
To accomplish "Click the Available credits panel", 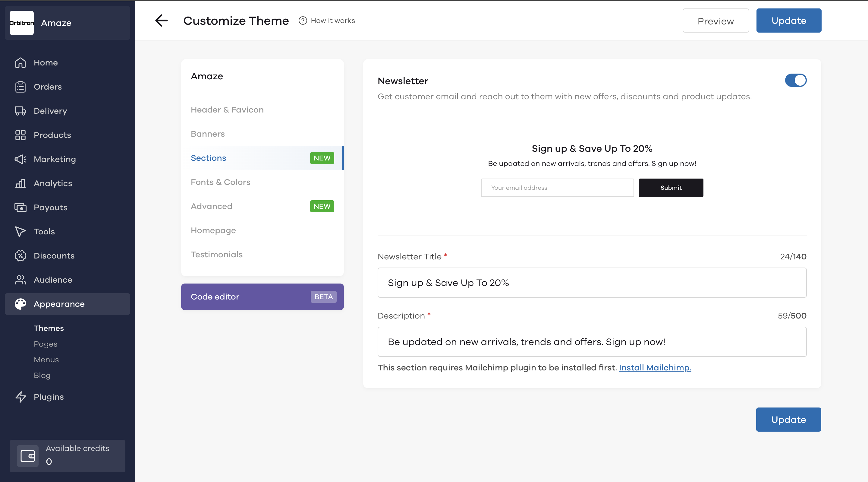I will coord(68,456).
